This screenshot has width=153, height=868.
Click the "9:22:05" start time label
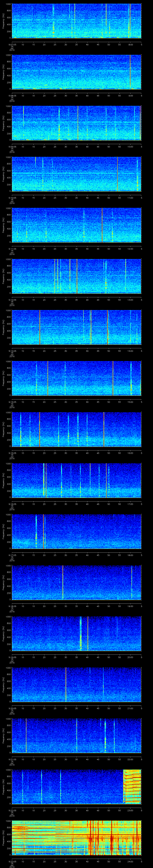(x=12, y=810)
